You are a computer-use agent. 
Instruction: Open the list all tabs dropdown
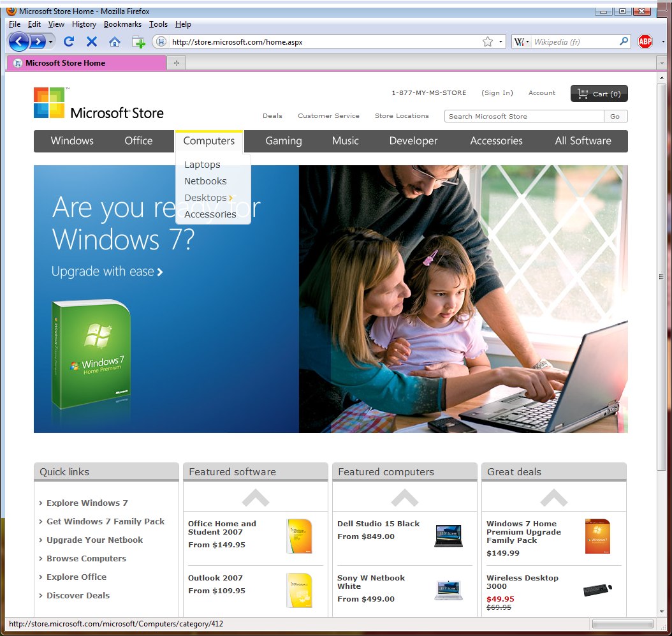(662, 63)
